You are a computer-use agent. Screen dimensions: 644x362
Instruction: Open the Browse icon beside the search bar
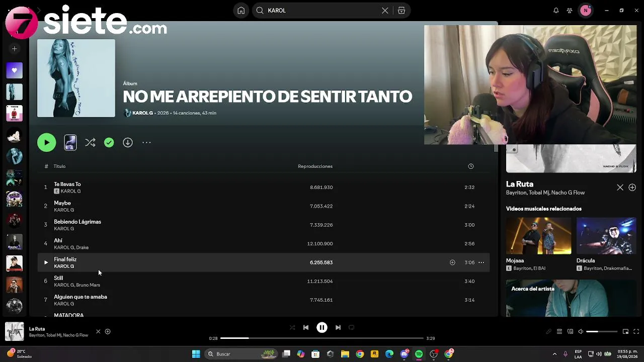[401, 11]
